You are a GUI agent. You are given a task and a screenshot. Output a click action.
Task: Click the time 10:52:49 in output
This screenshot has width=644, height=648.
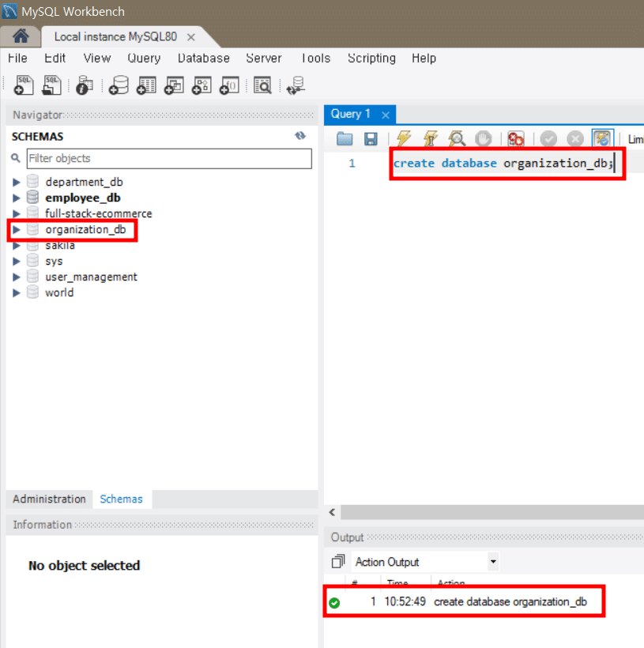(x=405, y=601)
